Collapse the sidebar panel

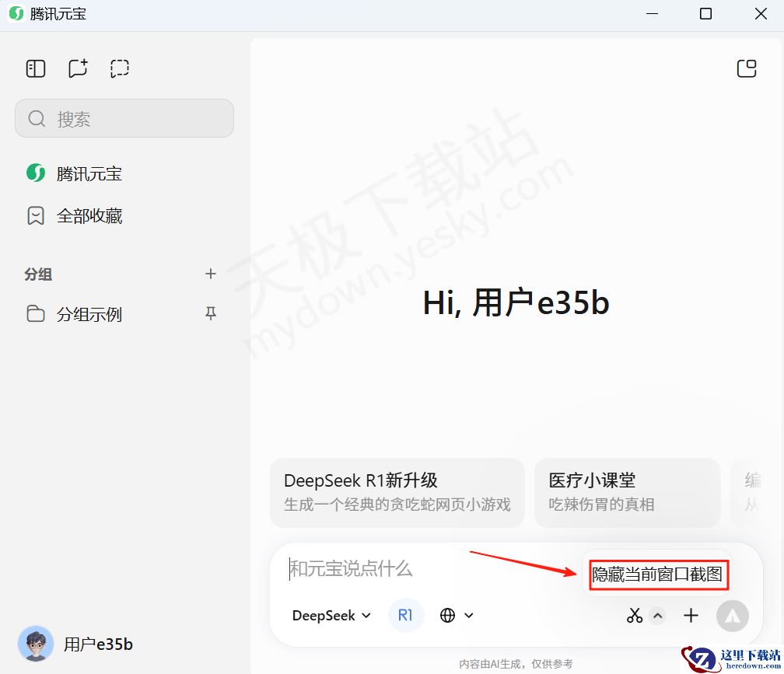tap(36, 68)
